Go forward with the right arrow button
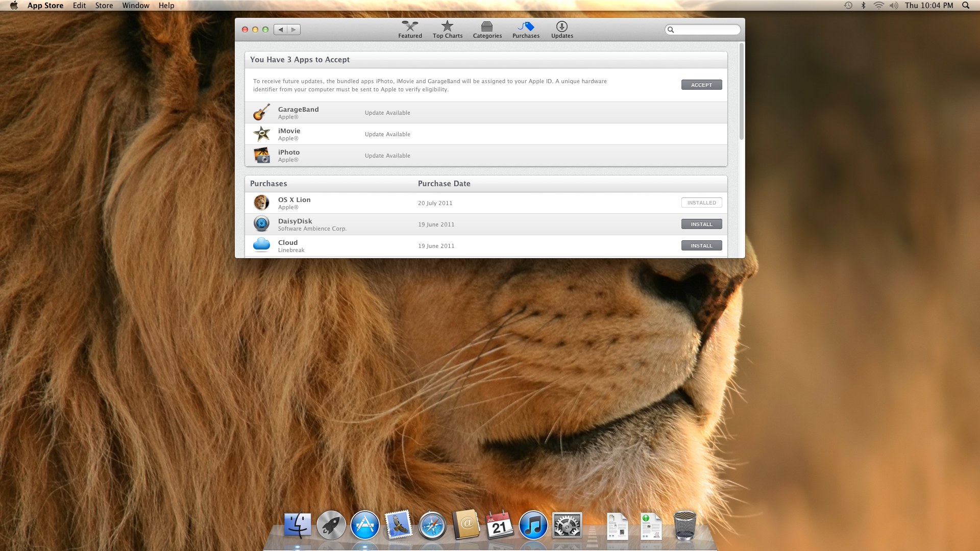 293,30
